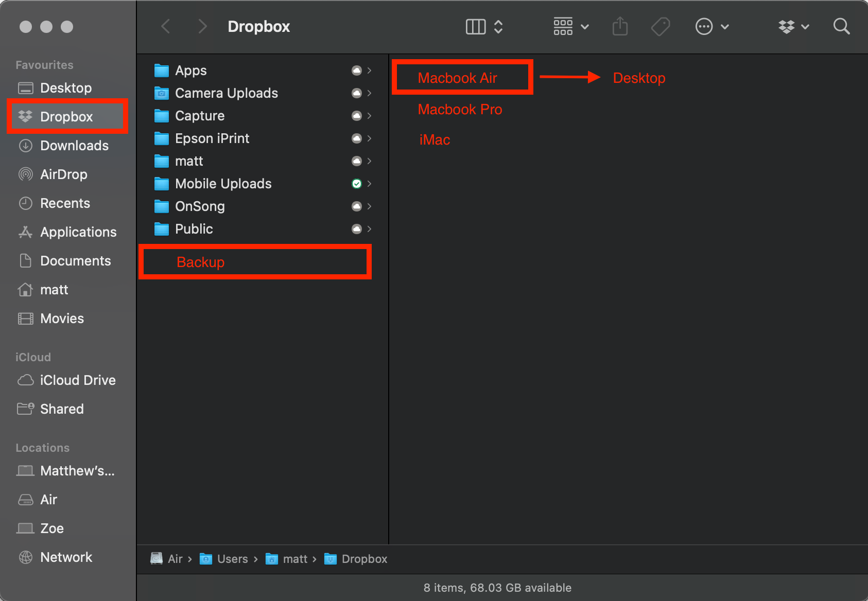Expand the Public folder chevron
Image resolution: width=868 pixels, height=601 pixels.
click(369, 229)
